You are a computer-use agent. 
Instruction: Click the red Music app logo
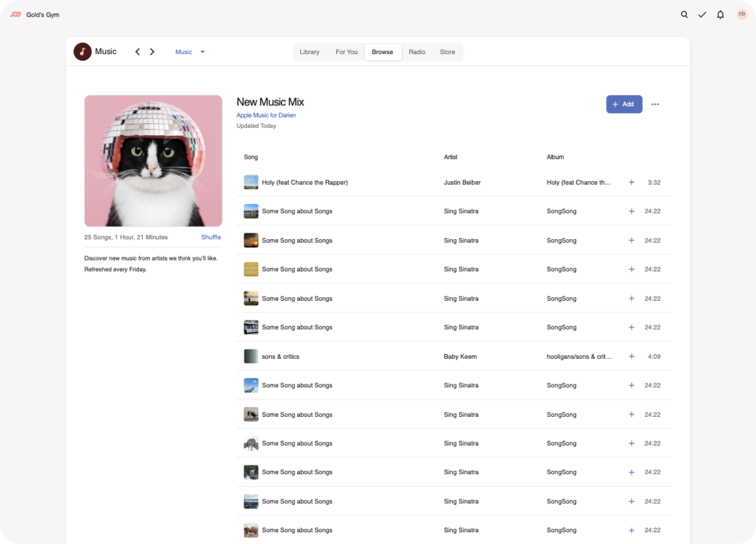(83, 52)
